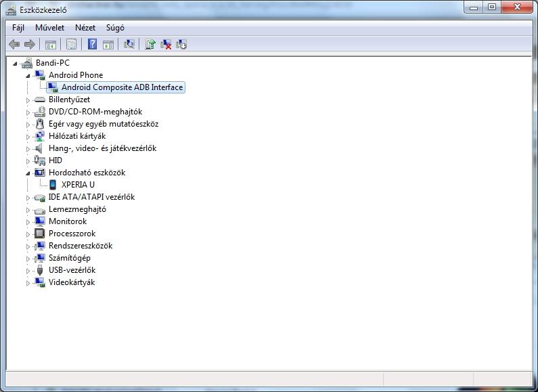This screenshot has width=538, height=392.
Task: Click the speaker icon for Hang-, video-
Action: (39, 148)
